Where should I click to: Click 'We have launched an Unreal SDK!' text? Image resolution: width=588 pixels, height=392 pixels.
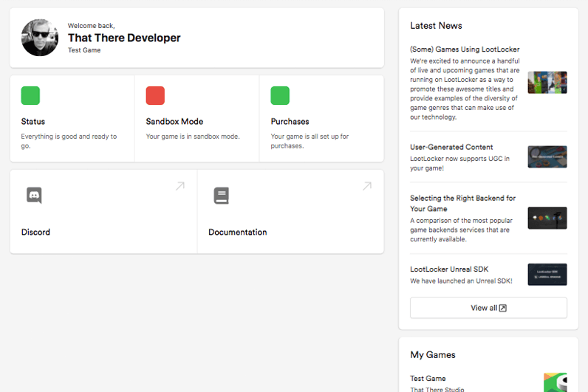461,281
